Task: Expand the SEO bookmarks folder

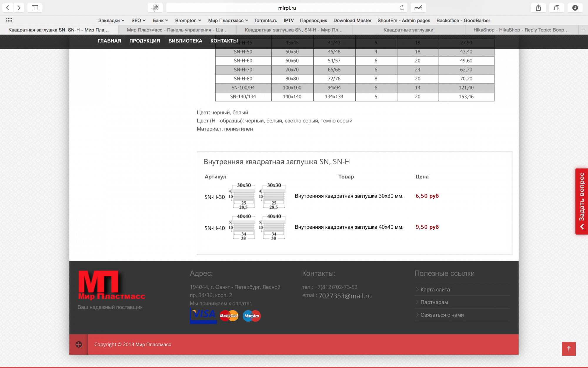Action: tap(138, 20)
